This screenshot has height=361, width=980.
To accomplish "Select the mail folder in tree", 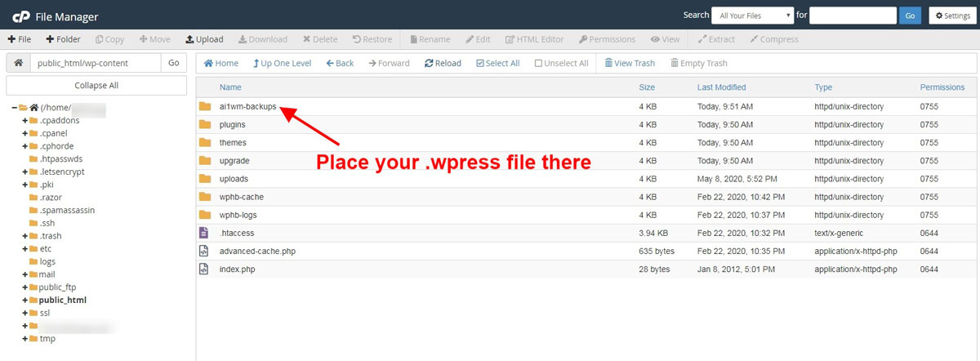I will 47,274.
